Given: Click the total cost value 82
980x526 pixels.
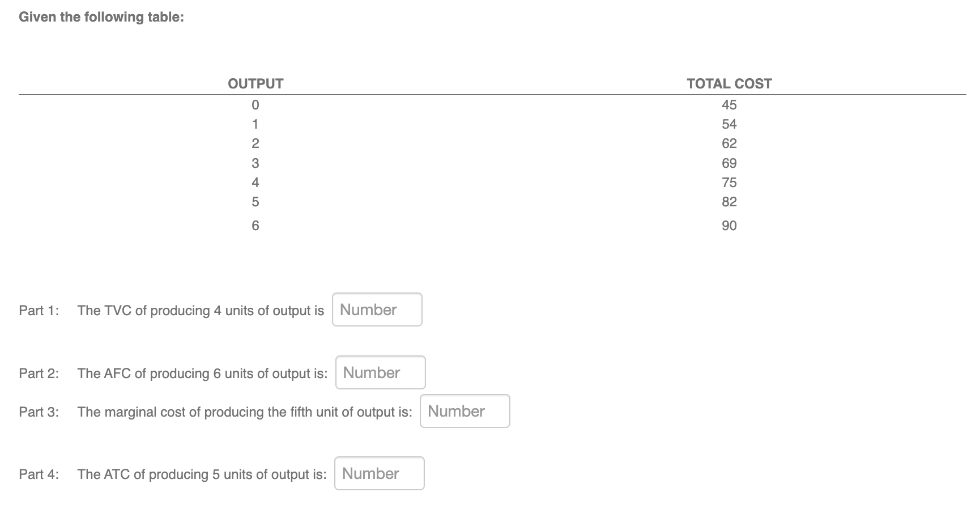Looking at the screenshot, I should pos(729,201).
